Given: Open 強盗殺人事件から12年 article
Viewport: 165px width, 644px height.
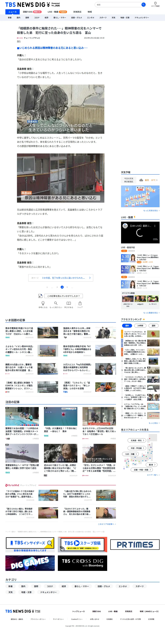Looking at the screenshot, I should click(x=89, y=332).
